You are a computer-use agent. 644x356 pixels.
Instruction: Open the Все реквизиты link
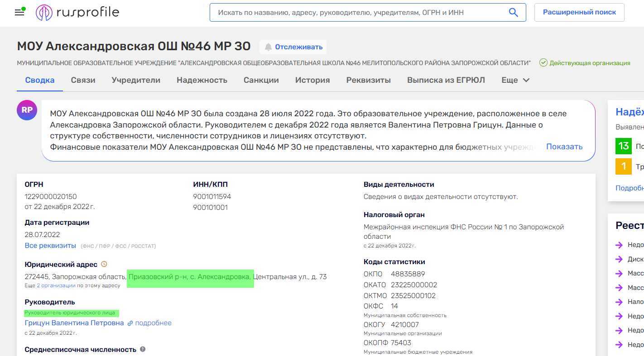click(x=50, y=246)
